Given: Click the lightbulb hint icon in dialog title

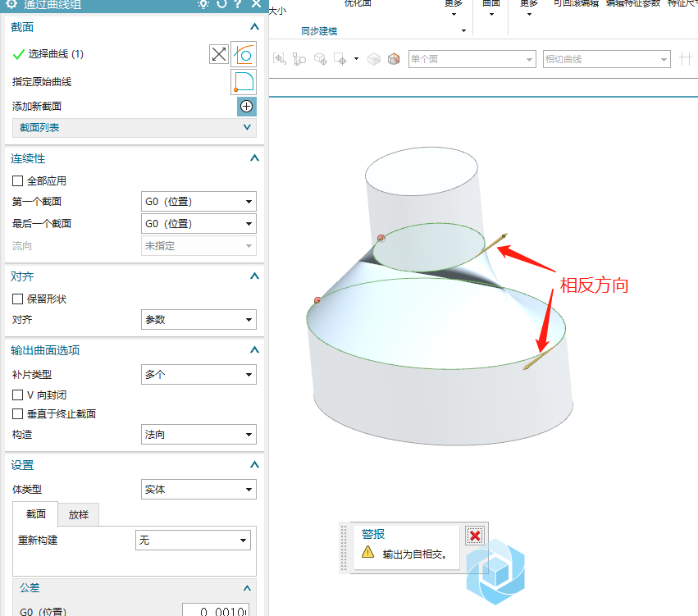Looking at the screenshot, I should click(203, 4).
